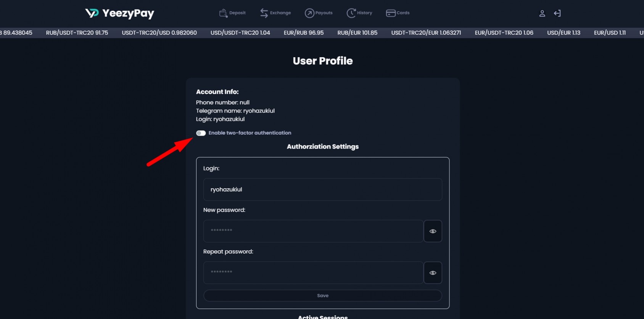This screenshot has width=644, height=319.
Task: Click the Account Info heading
Action: (217, 92)
